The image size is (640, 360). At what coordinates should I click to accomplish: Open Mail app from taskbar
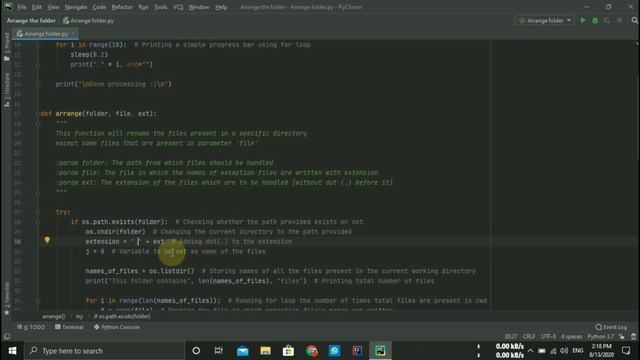242,351
